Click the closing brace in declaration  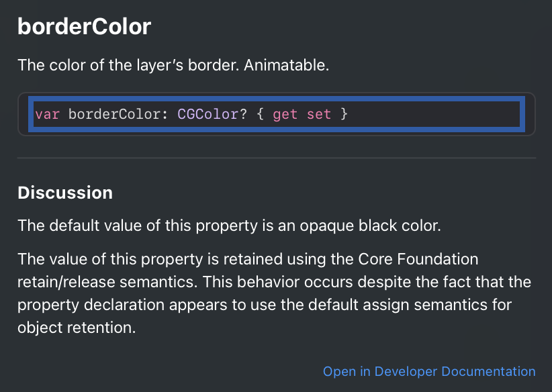(x=344, y=114)
